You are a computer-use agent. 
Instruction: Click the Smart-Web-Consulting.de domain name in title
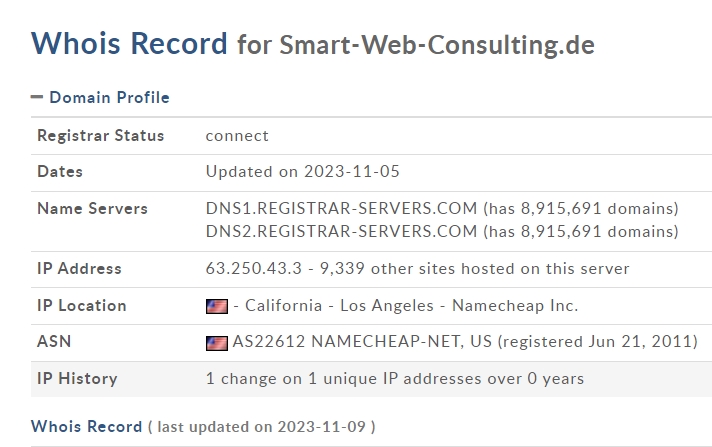point(437,45)
